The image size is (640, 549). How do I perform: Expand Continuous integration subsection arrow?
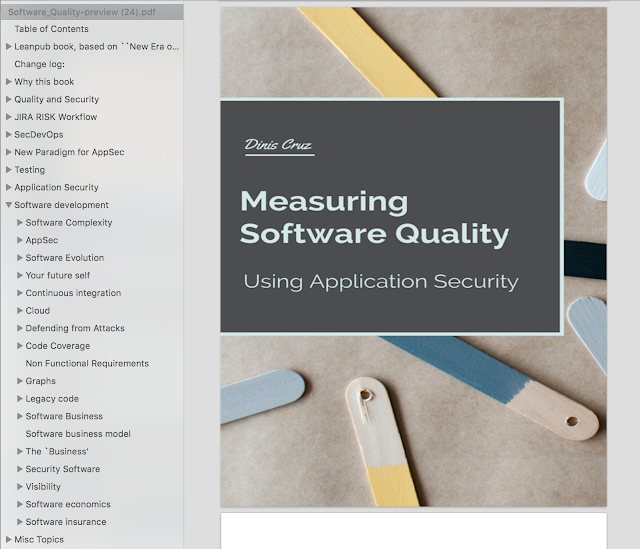(x=19, y=293)
